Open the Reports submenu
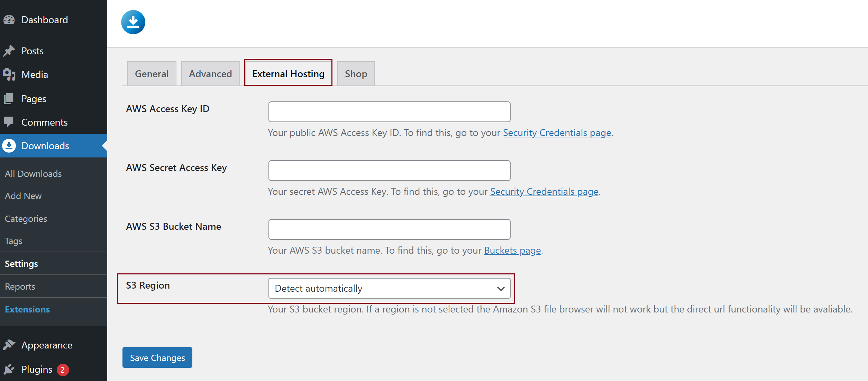The height and width of the screenshot is (381, 868). pos(20,287)
